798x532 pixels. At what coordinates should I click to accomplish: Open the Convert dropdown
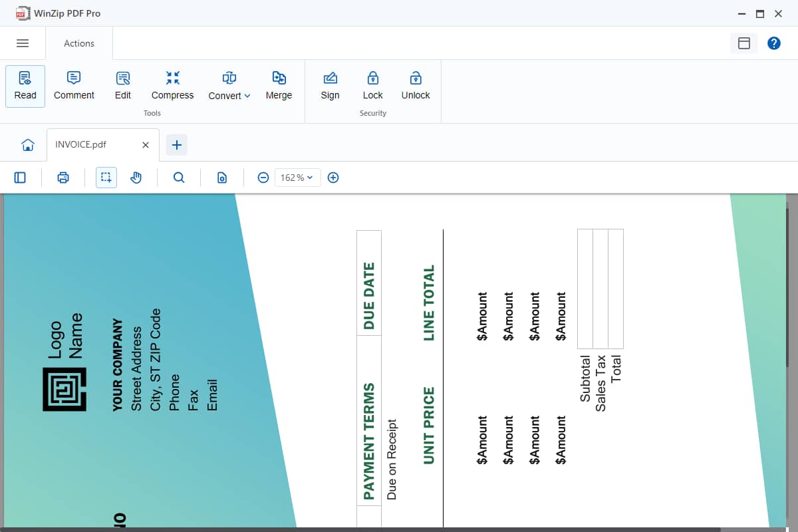229,86
